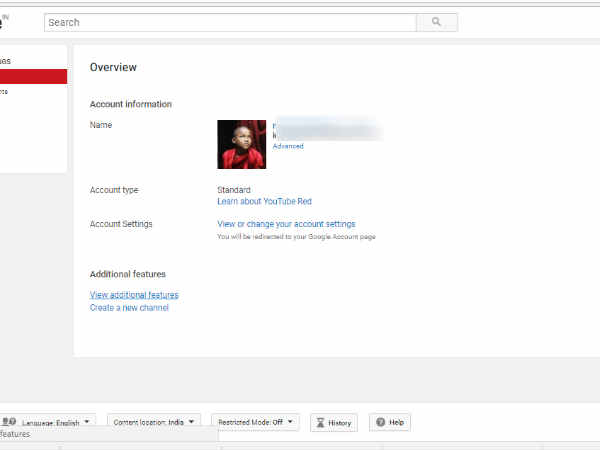Open View or change your account settings

[x=286, y=224]
